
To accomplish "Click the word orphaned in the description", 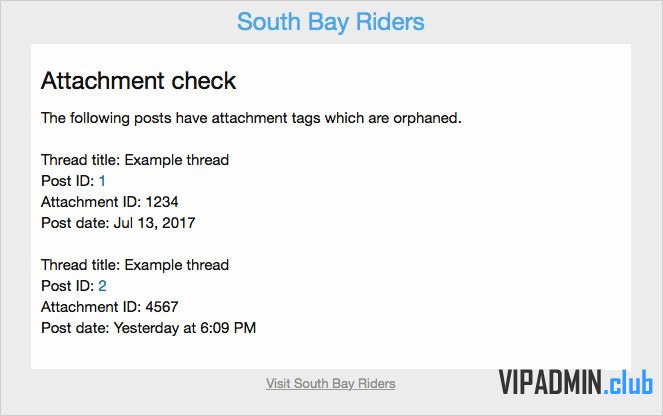I will tap(427, 118).
